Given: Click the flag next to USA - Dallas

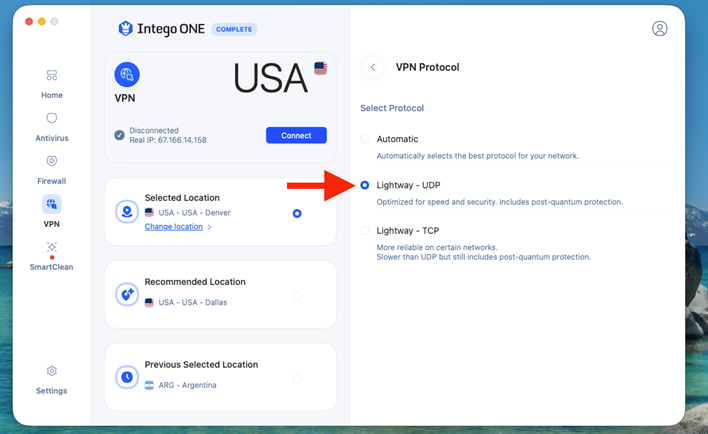Looking at the screenshot, I should point(149,302).
